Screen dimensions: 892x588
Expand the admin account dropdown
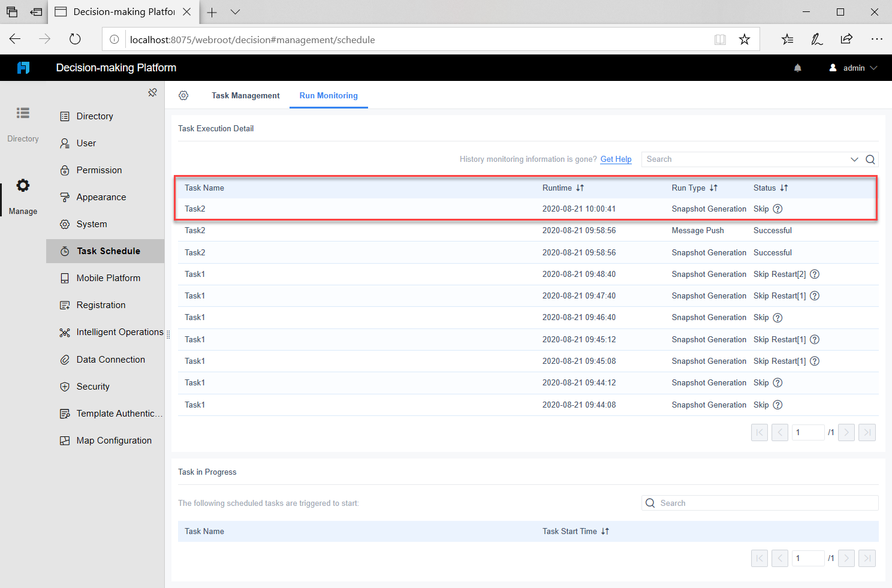tap(852, 67)
